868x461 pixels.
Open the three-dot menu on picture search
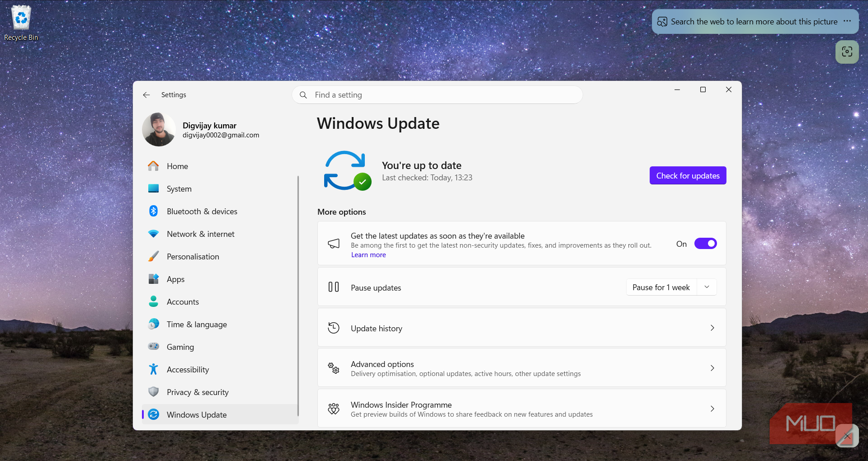(x=847, y=21)
